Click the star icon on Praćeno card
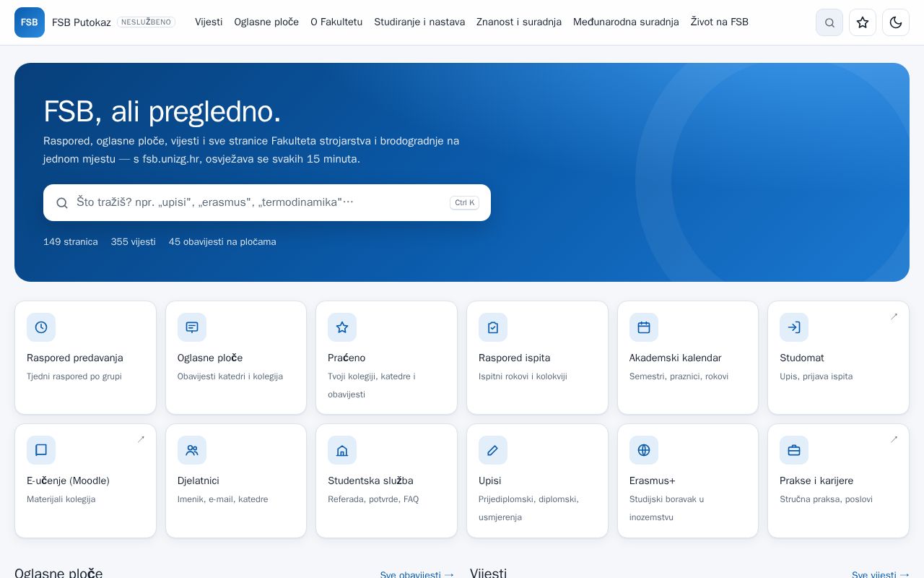 click(x=342, y=327)
